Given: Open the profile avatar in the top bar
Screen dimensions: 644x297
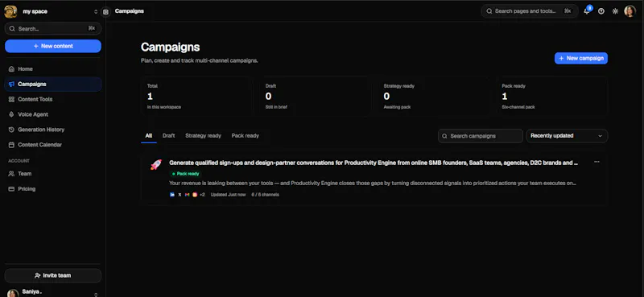Looking at the screenshot, I should [x=630, y=11].
